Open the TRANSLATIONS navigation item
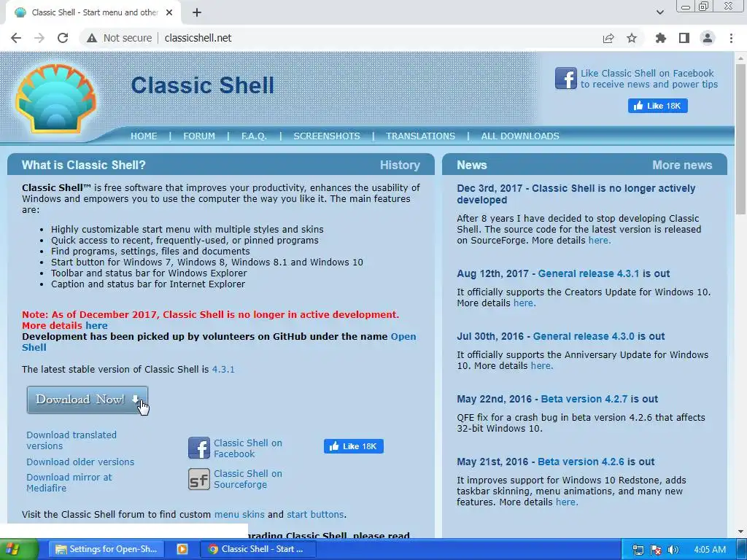 click(x=421, y=136)
